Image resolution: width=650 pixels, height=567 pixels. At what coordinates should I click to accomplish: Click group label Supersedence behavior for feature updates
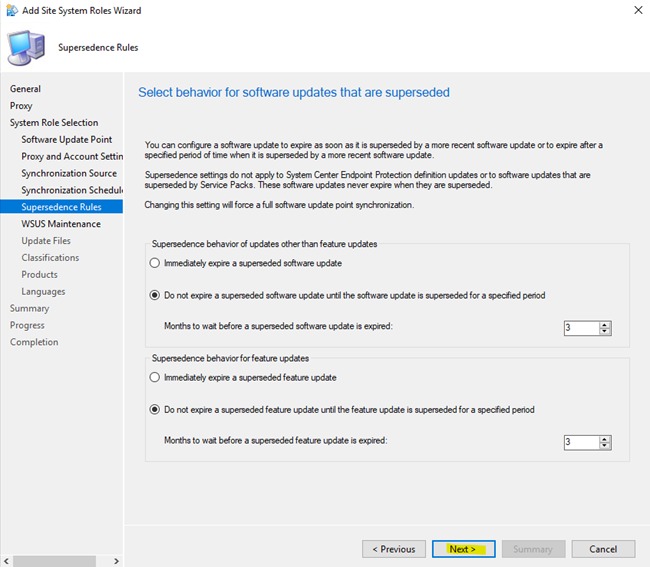coord(230,359)
